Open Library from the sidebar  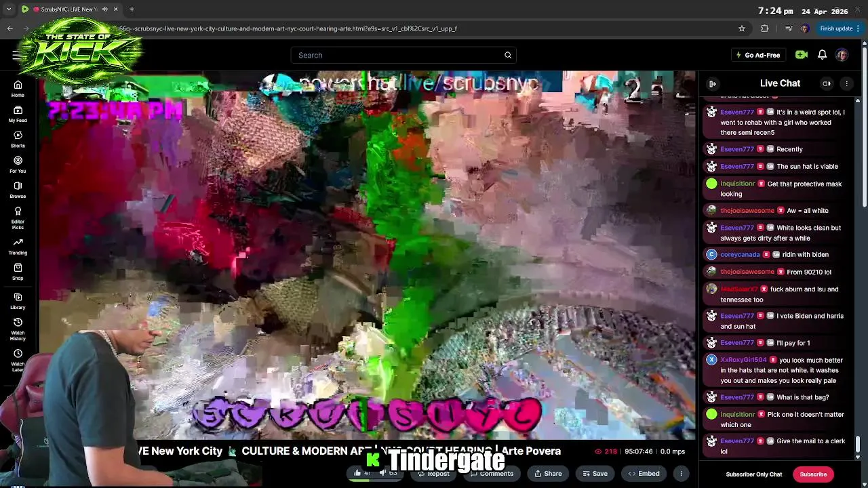click(18, 301)
